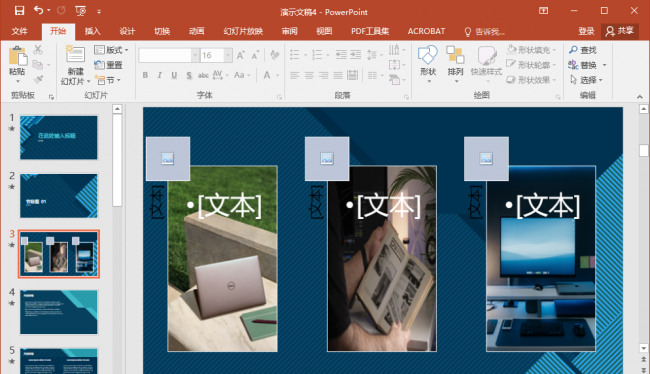Apply bulleted list icon

pyautogui.click(x=295, y=54)
